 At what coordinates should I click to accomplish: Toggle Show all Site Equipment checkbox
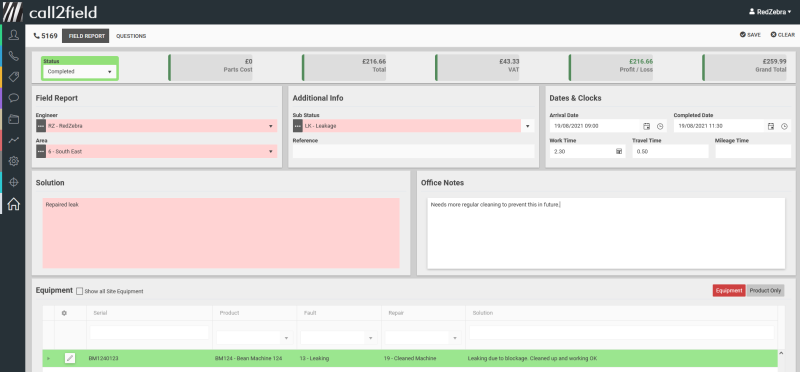click(x=79, y=291)
